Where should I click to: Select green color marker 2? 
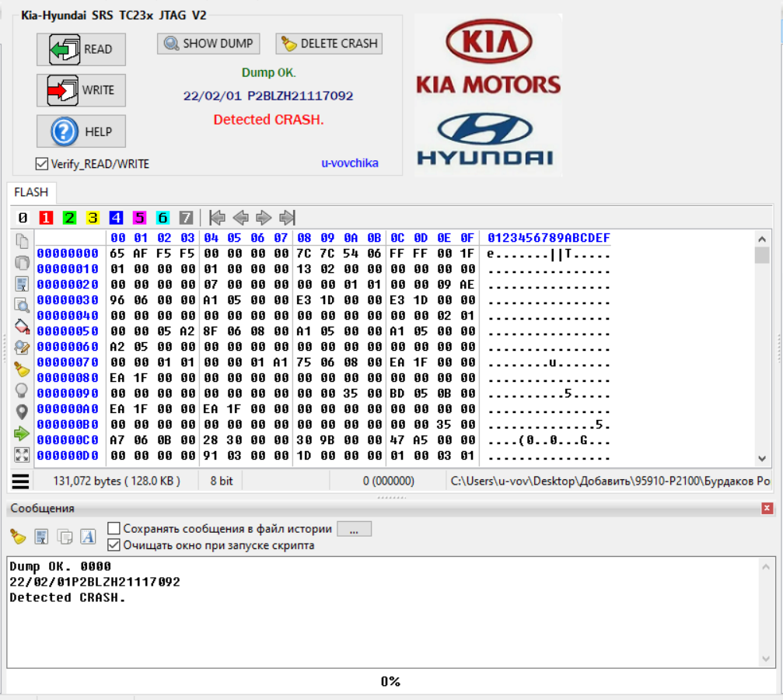click(69, 218)
